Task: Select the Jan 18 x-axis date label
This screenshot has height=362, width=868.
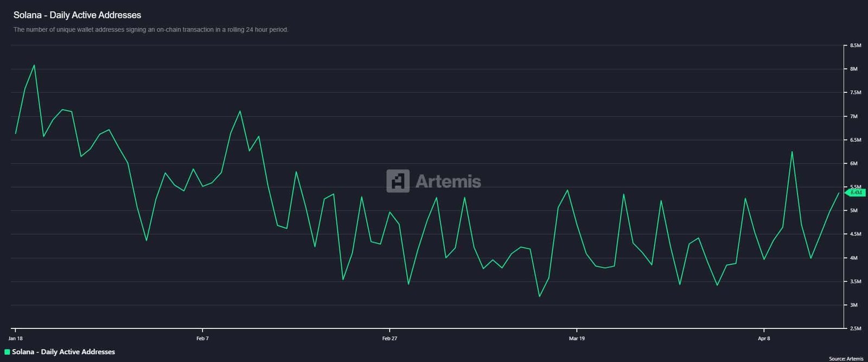Action: pyautogui.click(x=15, y=339)
